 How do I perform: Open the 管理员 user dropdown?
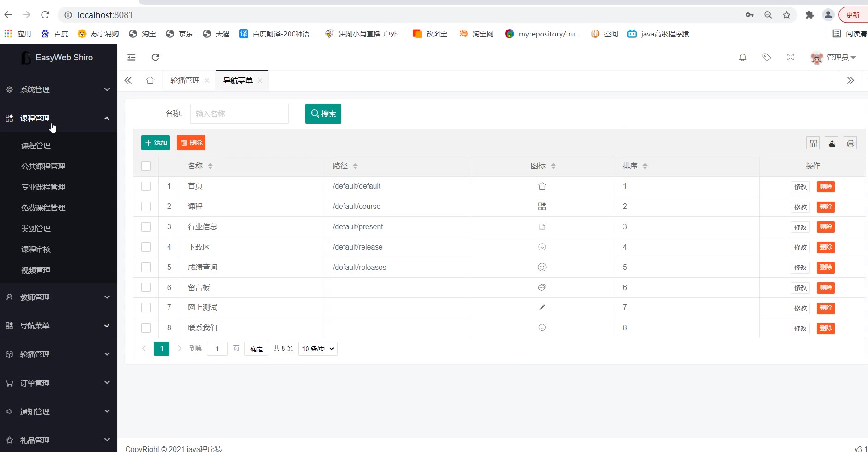click(834, 57)
